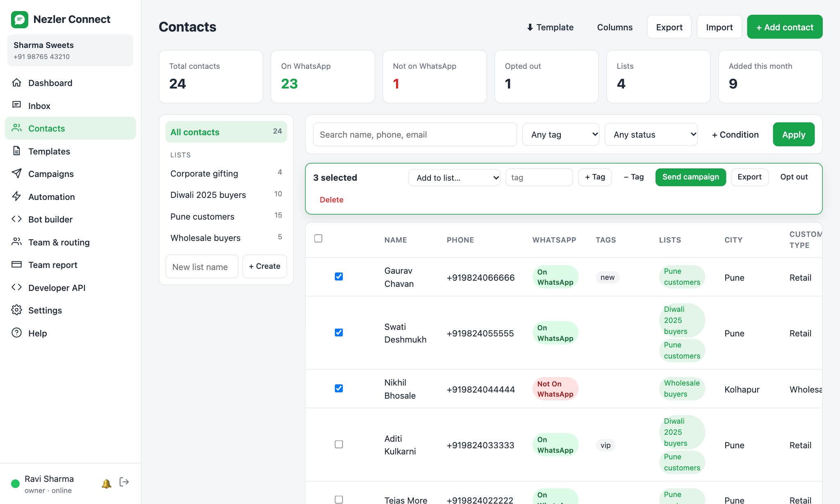The height and width of the screenshot is (504, 840).
Task: Click the logout arrow icon
Action: [124, 482]
